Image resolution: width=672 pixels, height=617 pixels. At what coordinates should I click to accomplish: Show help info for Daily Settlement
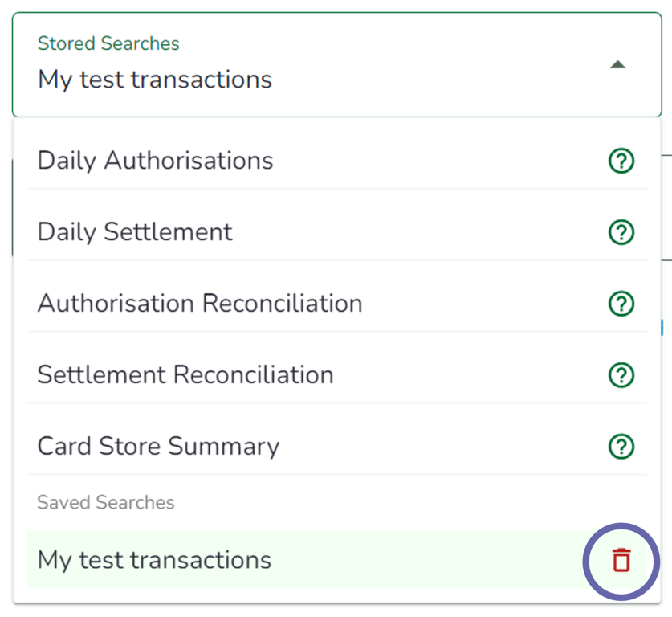621,233
